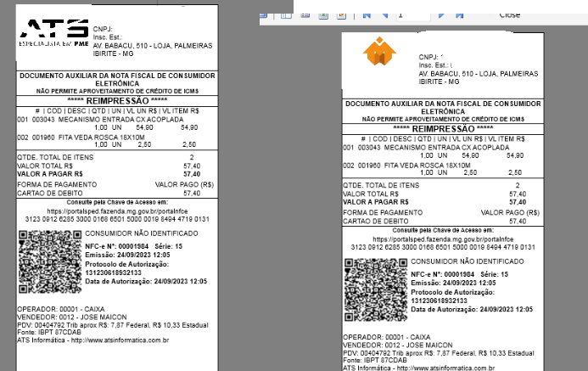Jump to last page arrow

tap(459, 15)
